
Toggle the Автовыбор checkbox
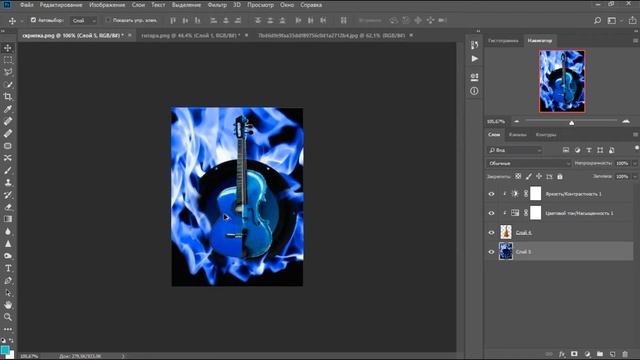(33, 20)
